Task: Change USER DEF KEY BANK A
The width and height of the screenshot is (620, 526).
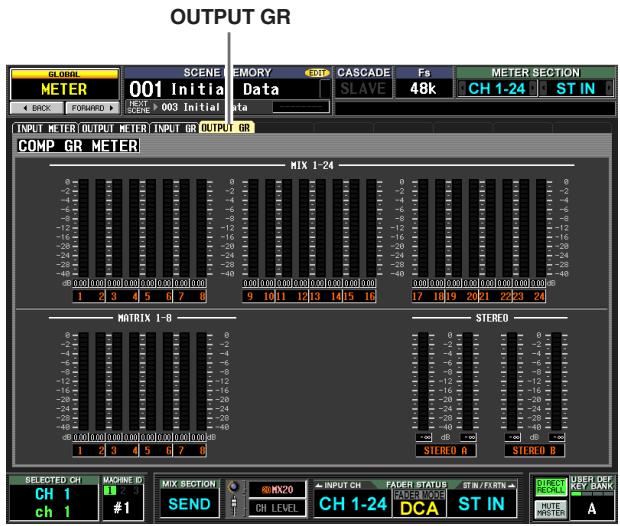Action: [x=592, y=508]
